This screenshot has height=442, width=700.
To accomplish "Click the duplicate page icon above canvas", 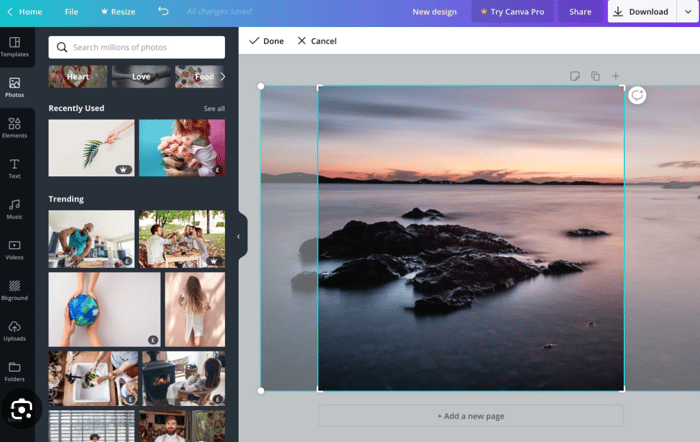I will tap(595, 76).
